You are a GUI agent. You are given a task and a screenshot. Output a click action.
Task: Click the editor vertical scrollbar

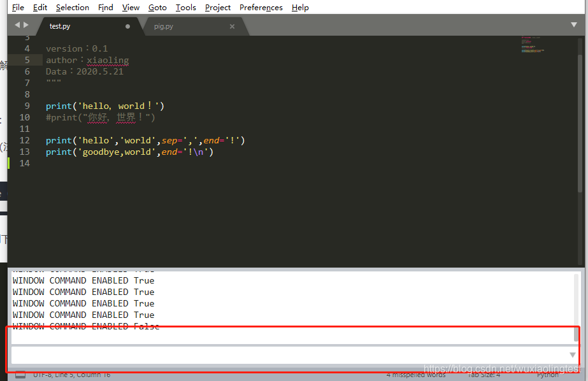(580, 124)
